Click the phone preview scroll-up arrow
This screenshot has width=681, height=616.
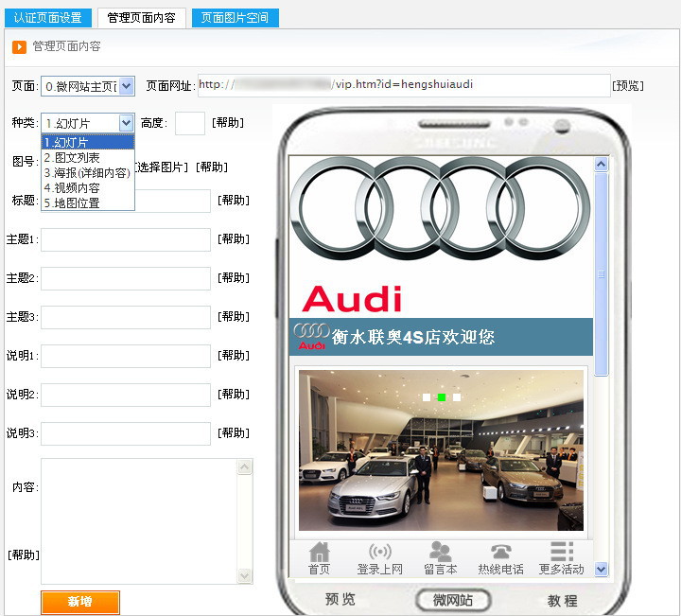(602, 165)
